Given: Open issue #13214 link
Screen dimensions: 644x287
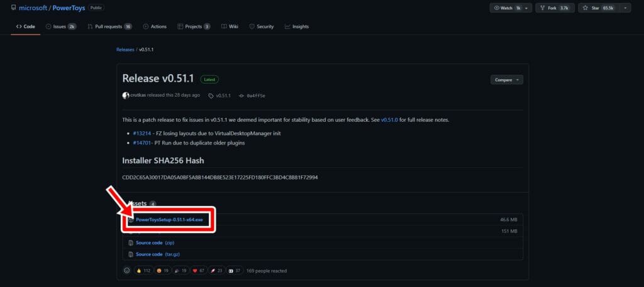Looking at the screenshot, I should click(142, 134).
